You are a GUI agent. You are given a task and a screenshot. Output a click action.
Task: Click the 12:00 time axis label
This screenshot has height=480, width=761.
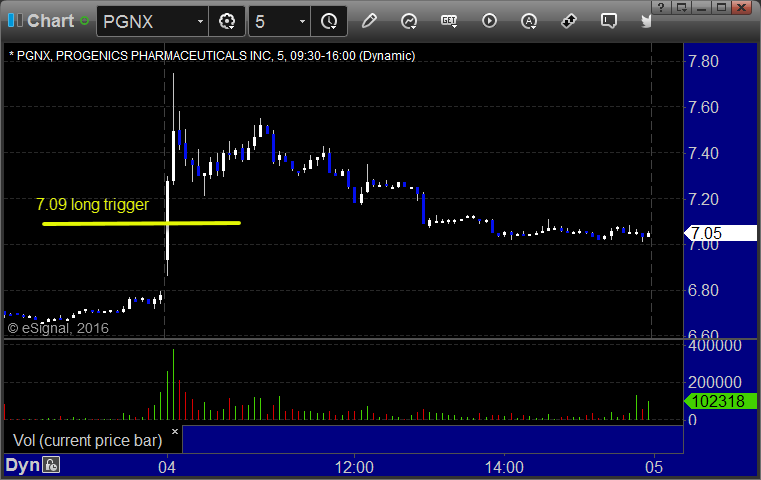(354, 467)
